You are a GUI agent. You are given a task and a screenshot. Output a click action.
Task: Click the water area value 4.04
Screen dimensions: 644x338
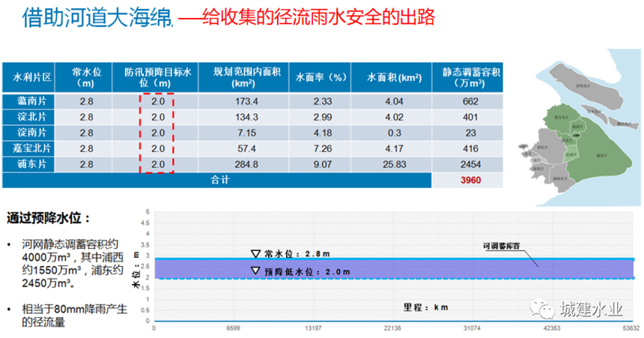(x=394, y=102)
